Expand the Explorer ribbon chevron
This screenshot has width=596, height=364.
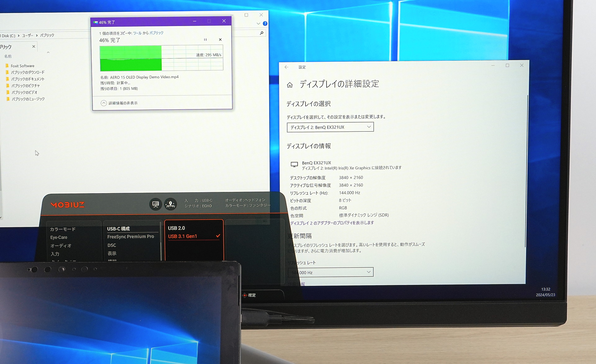pyautogui.click(x=258, y=24)
